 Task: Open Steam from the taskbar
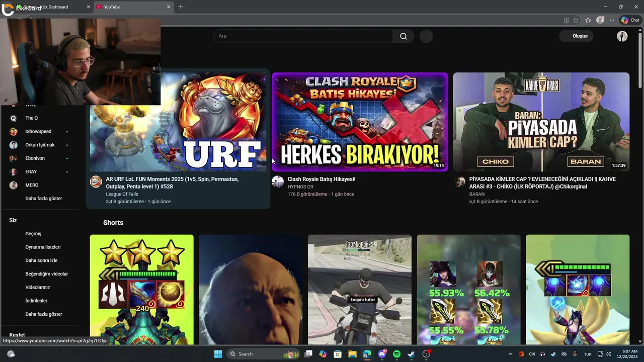click(411, 354)
